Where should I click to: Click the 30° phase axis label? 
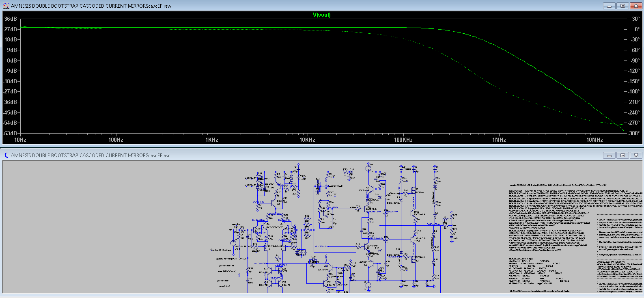[635, 19]
